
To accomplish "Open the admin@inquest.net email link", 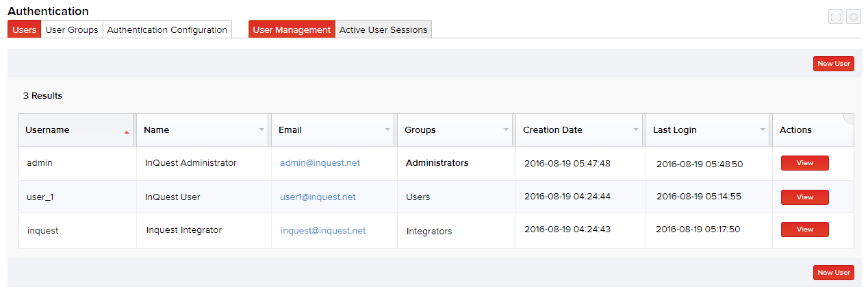I will tap(320, 163).
